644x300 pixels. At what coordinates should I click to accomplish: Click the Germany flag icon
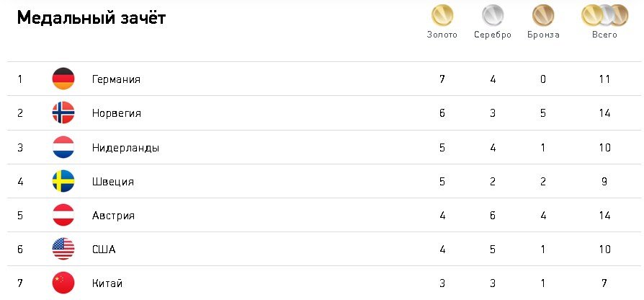click(63, 79)
